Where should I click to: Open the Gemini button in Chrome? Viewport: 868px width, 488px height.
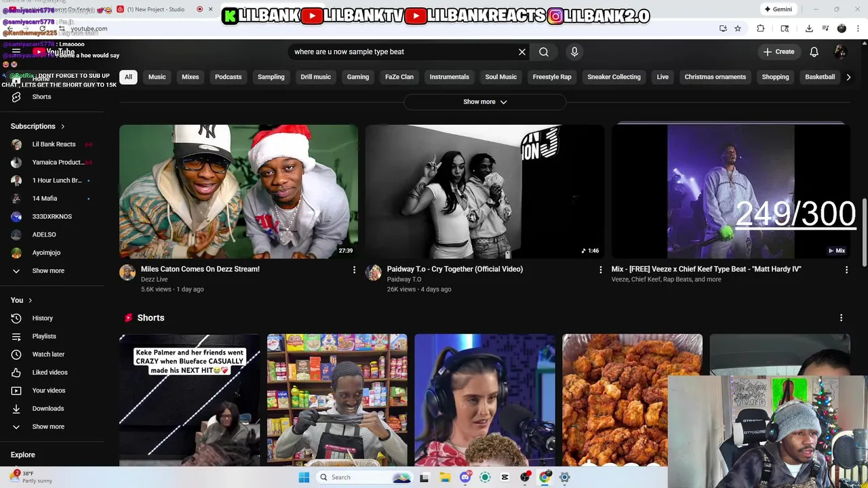pyautogui.click(x=778, y=9)
